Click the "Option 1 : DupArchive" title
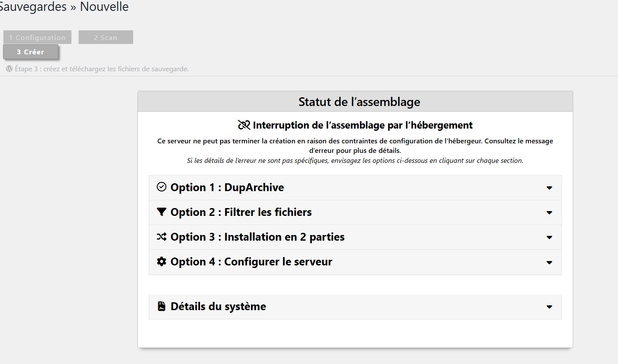The height and width of the screenshot is (364, 618). click(x=227, y=187)
